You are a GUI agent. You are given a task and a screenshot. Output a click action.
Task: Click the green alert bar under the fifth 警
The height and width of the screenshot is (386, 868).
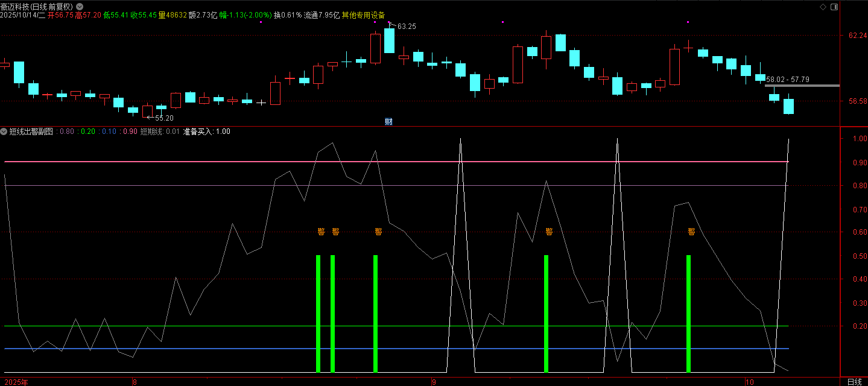point(688,314)
